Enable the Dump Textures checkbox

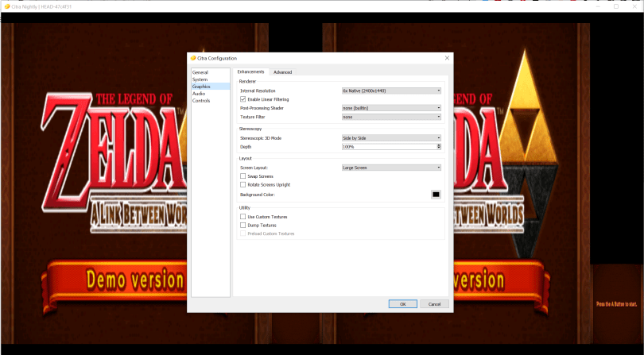pyautogui.click(x=243, y=226)
